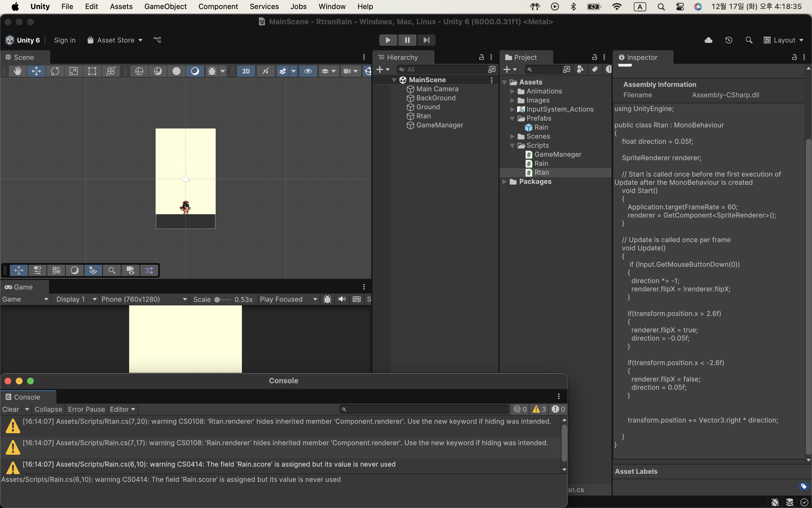Click the Console search field
The height and width of the screenshot is (508, 812).
tap(424, 409)
